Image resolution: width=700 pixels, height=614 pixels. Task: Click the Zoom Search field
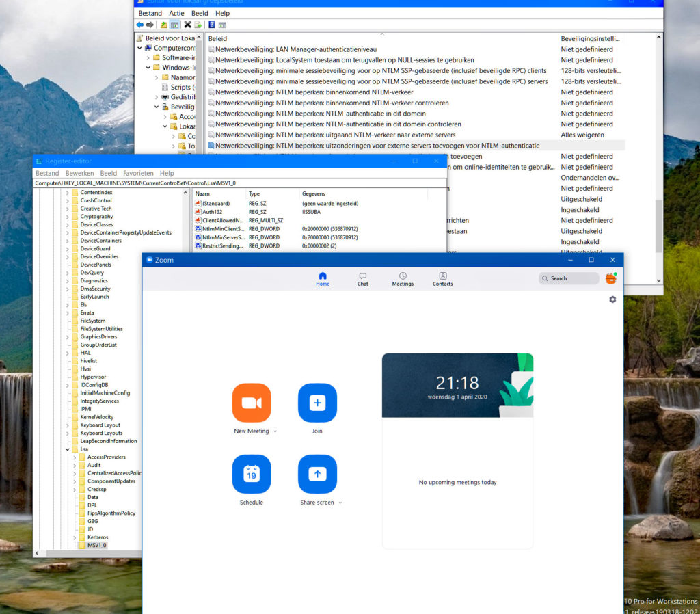(x=569, y=278)
